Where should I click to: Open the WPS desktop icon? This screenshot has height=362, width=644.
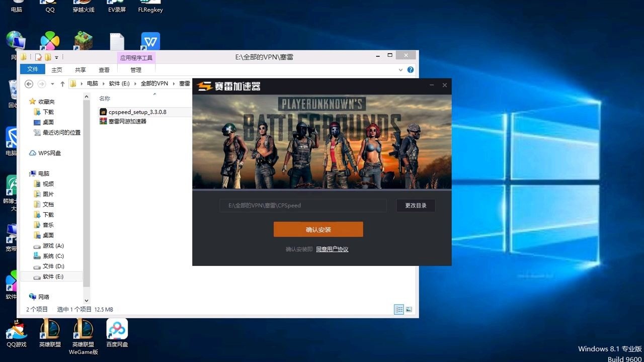point(150,41)
